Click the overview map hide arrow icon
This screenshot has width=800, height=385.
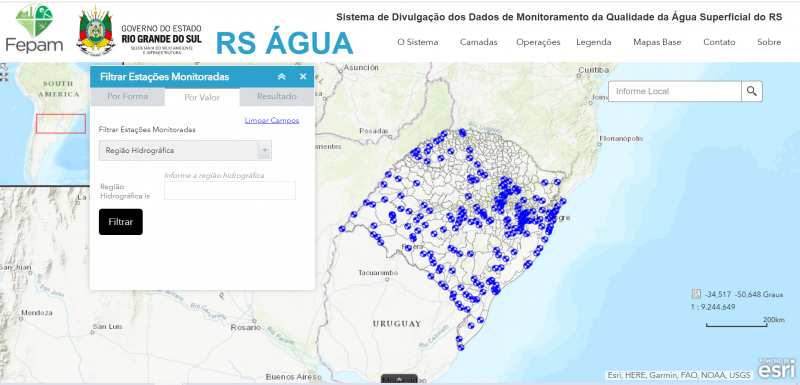click(x=3, y=66)
